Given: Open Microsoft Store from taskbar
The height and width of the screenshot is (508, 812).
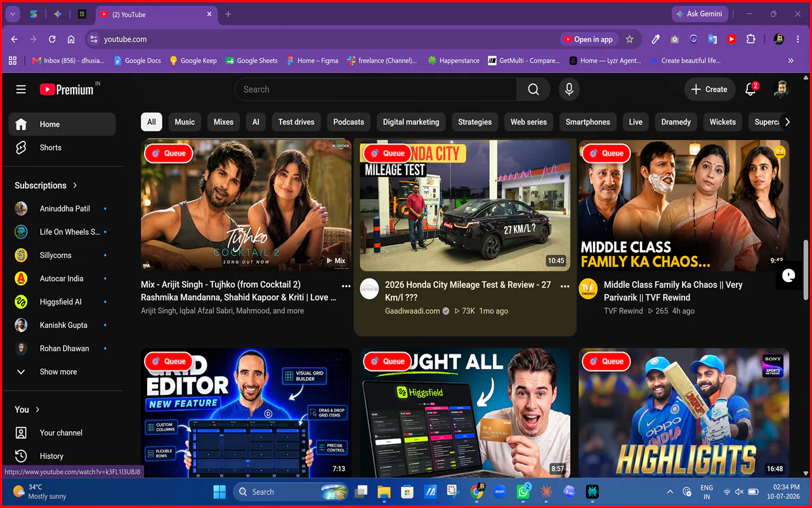Looking at the screenshot, I should coord(407,491).
